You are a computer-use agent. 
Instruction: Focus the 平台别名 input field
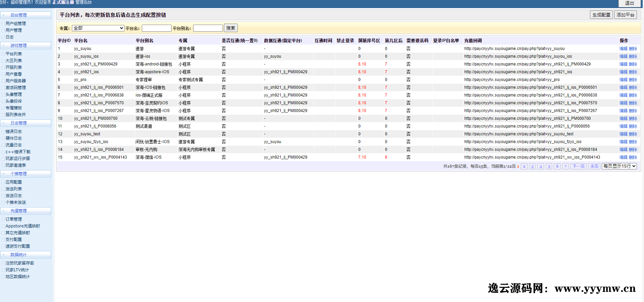point(208,28)
